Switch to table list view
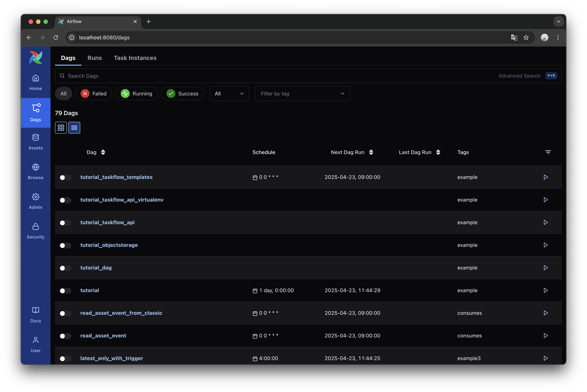This screenshot has height=392, width=587. pyautogui.click(x=74, y=128)
